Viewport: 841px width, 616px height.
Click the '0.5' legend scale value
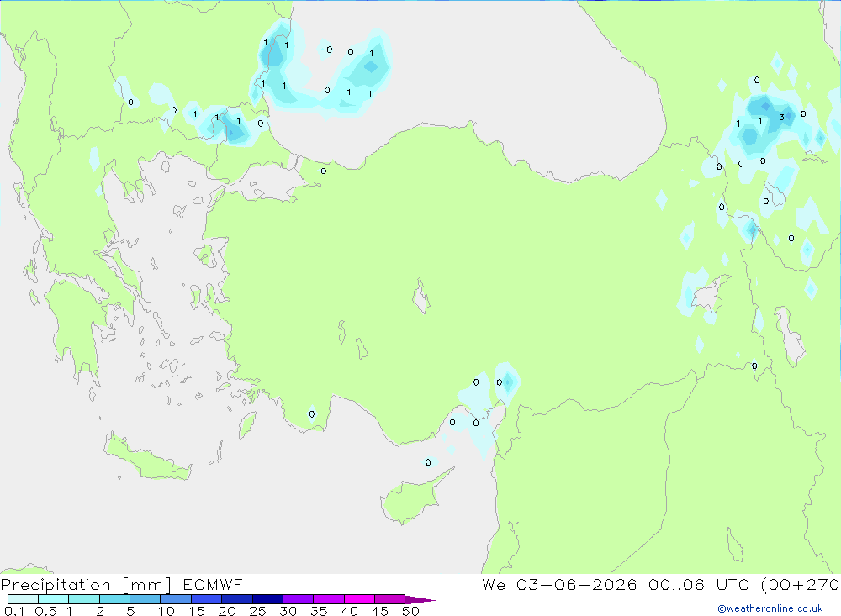[x=45, y=611]
